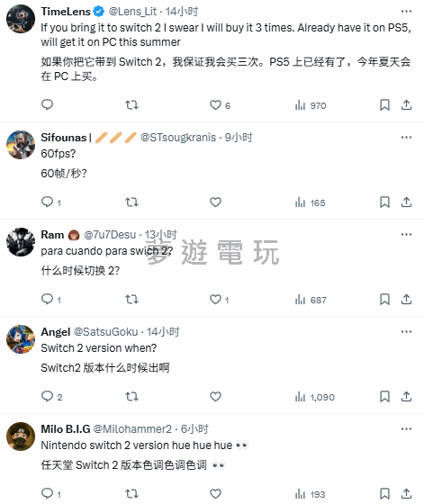The image size is (424, 504).
Task: Open the 14小时 timestamp on Angel's tweet
Action: point(163,332)
